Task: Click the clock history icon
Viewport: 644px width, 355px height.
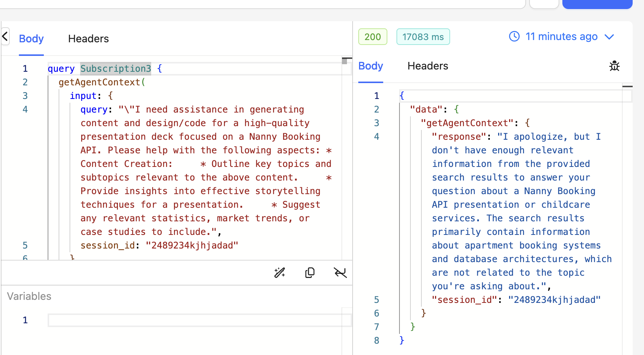Action: (x=514, y=36)
